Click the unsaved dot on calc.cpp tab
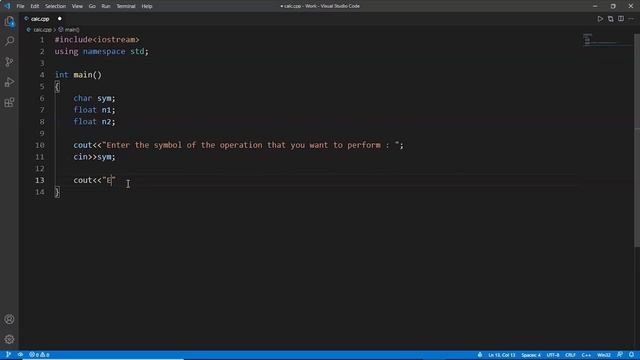The image size is (640, 360). click(60, 19)
